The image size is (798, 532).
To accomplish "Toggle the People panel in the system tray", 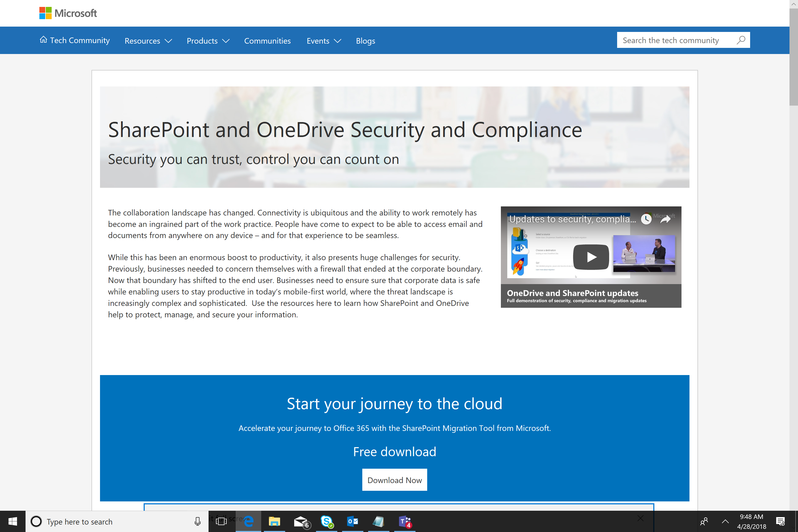I will pos(704,521).
